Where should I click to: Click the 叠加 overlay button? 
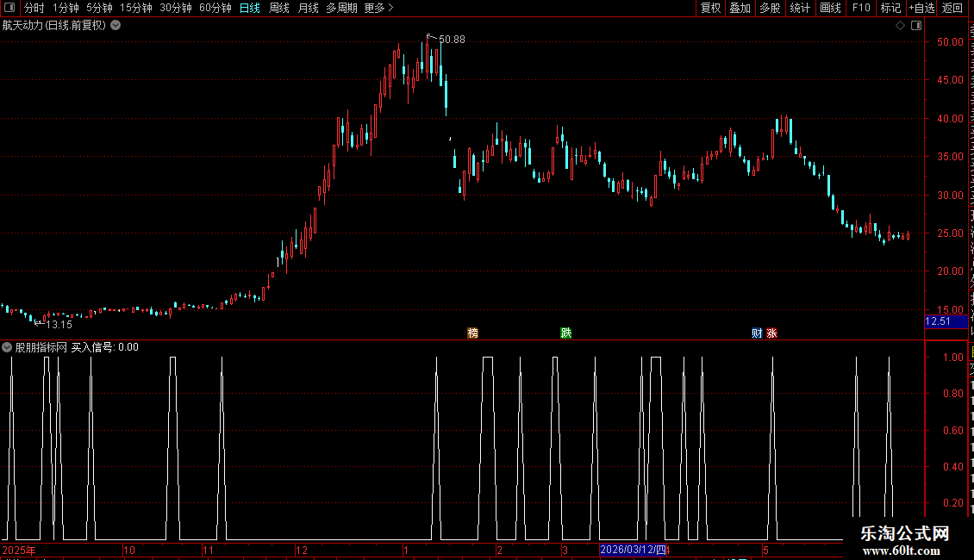[x=740, y=8]
